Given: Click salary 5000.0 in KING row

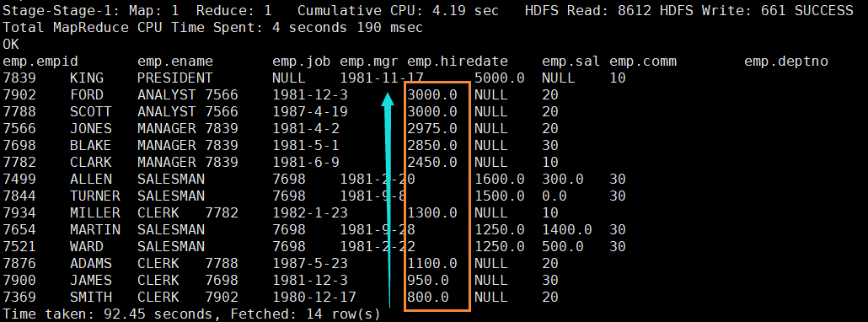Looking at the screenshot, I should [500, 78].
